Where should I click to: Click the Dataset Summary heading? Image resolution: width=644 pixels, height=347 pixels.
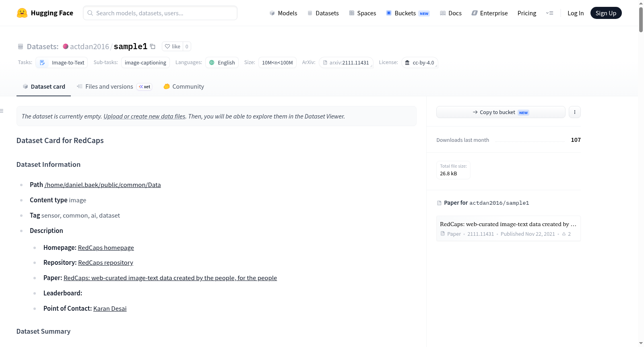click(43, 331)
